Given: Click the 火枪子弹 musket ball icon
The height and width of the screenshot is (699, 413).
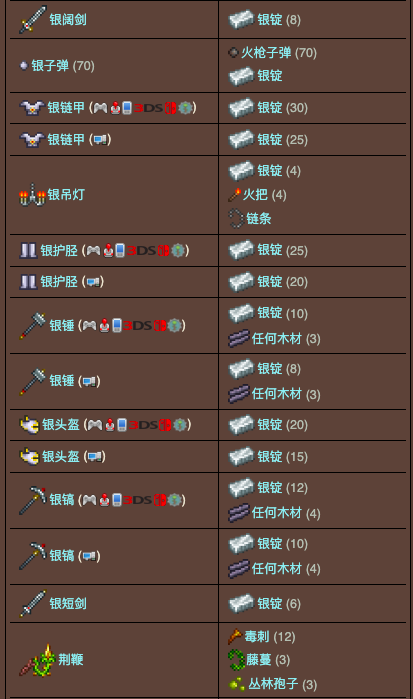Looking at the screenshot, I should (233, 53).
